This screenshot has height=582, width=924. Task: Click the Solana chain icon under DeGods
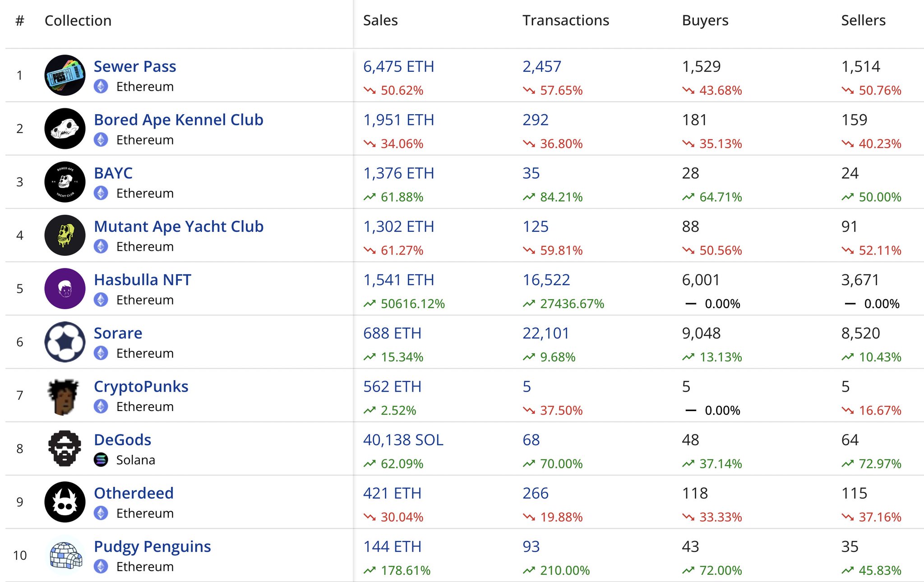101,460
